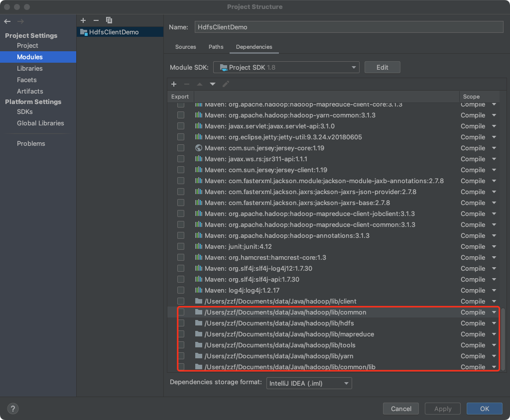Select Libraries in Project Settings

pyautogui.click(x=30, y=68)
